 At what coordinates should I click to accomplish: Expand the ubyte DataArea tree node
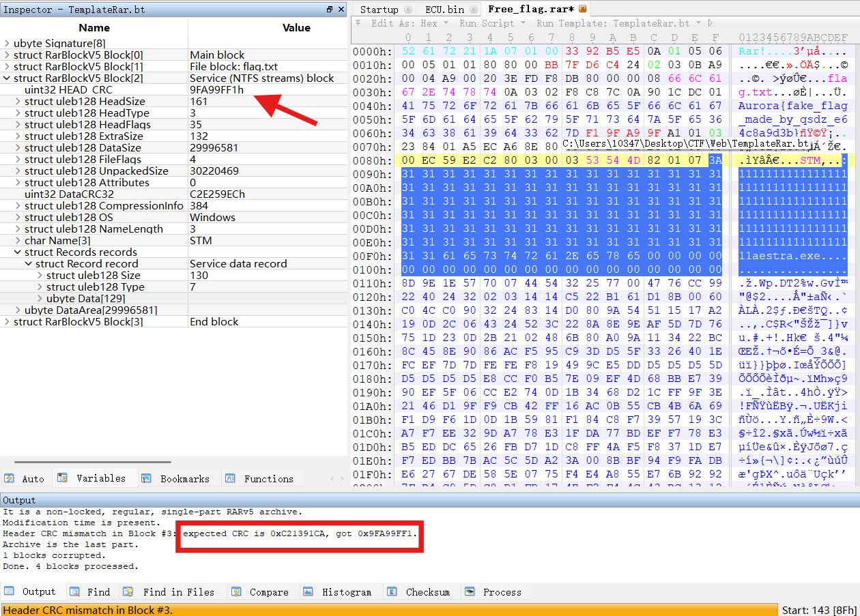[18, 310]
